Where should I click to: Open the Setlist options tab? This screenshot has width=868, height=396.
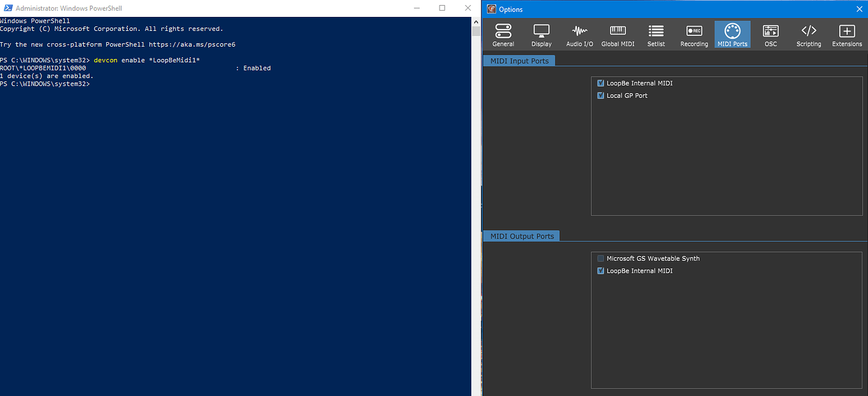656,35
